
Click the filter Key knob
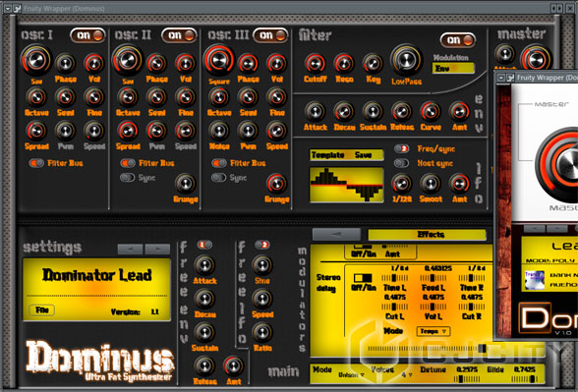click(x=373, y=63)
